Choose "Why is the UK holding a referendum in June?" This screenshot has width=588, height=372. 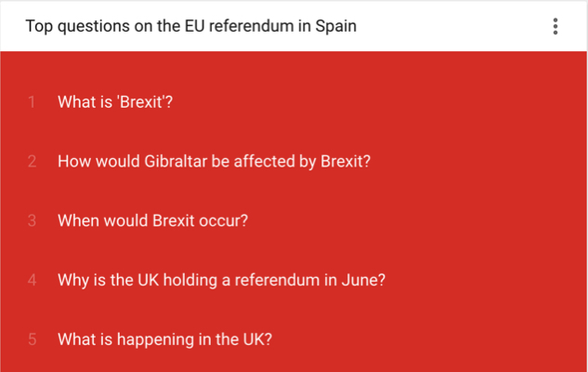pyautogui.click(x=221, y=281)
